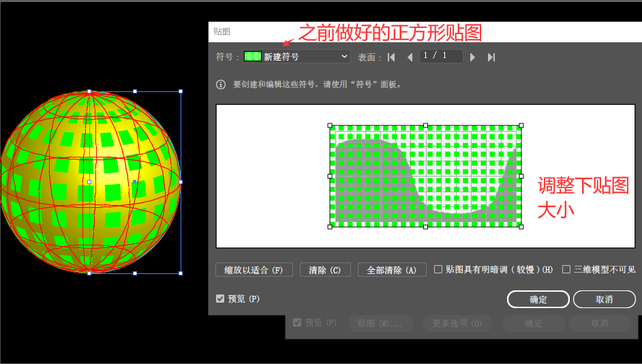Click top-right bounding handle of sphere selection
The image size is (642, 364).
181,91
